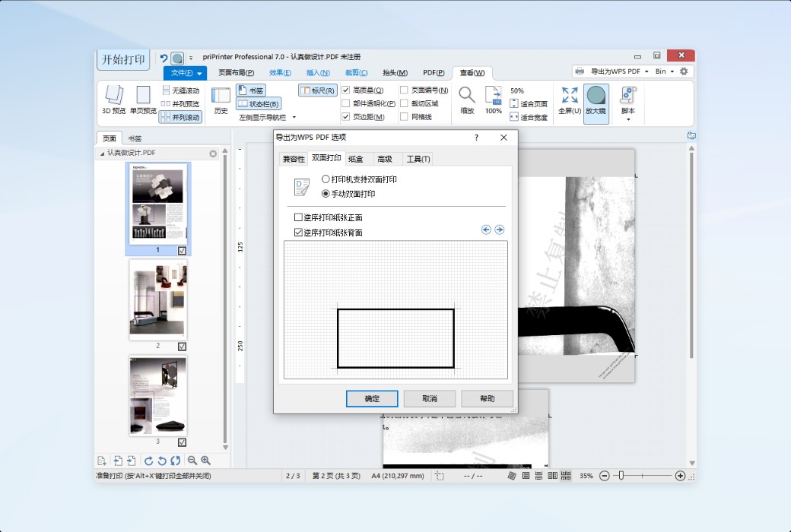Click the rotate clockwise icon below thumbnails
This screenshot has width=791, height=532.
tap(149, 461)
